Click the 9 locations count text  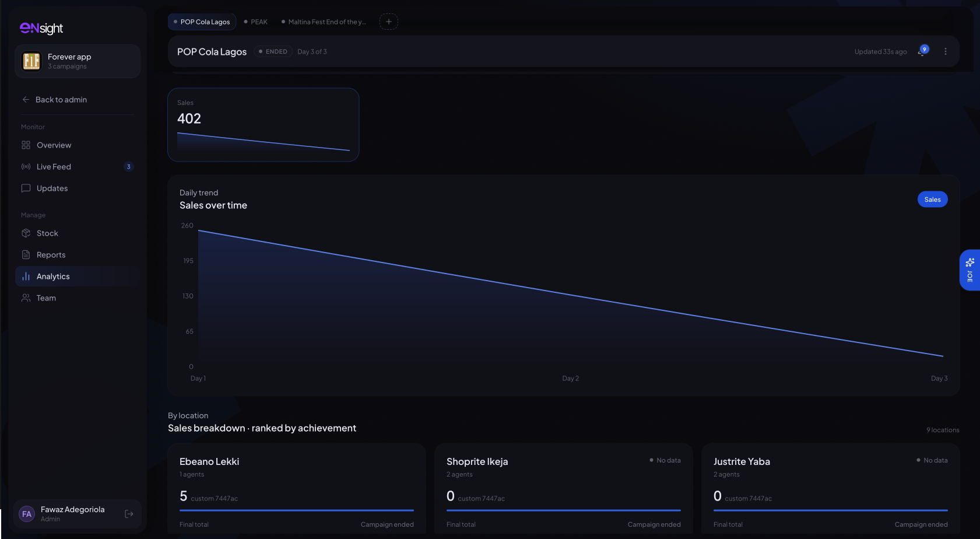(x=943, y=430)
